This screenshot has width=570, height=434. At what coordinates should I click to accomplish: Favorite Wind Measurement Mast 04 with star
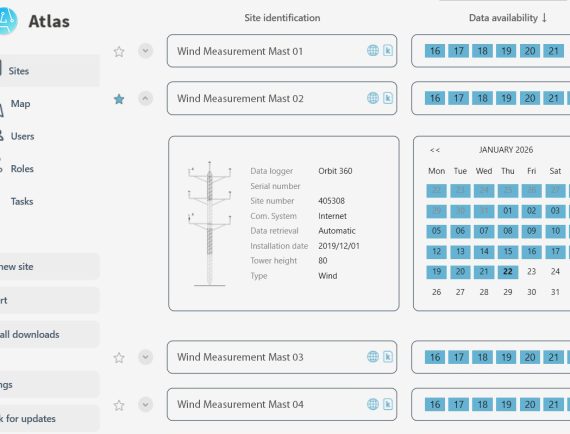[x=119, y=405]
